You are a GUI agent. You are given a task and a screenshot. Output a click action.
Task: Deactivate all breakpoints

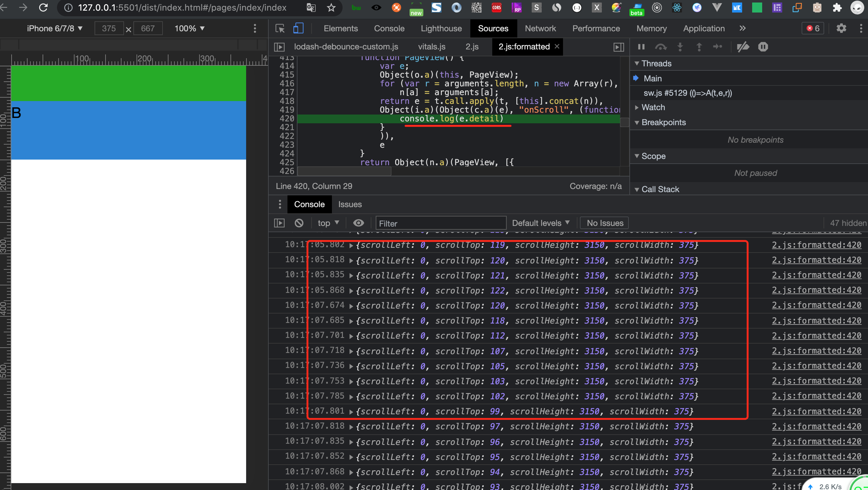tap(743, 47)
